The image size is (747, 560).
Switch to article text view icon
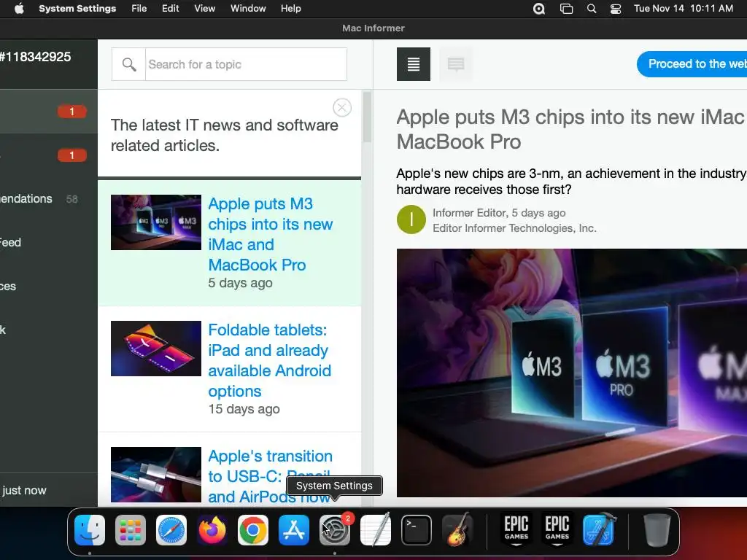414,64
